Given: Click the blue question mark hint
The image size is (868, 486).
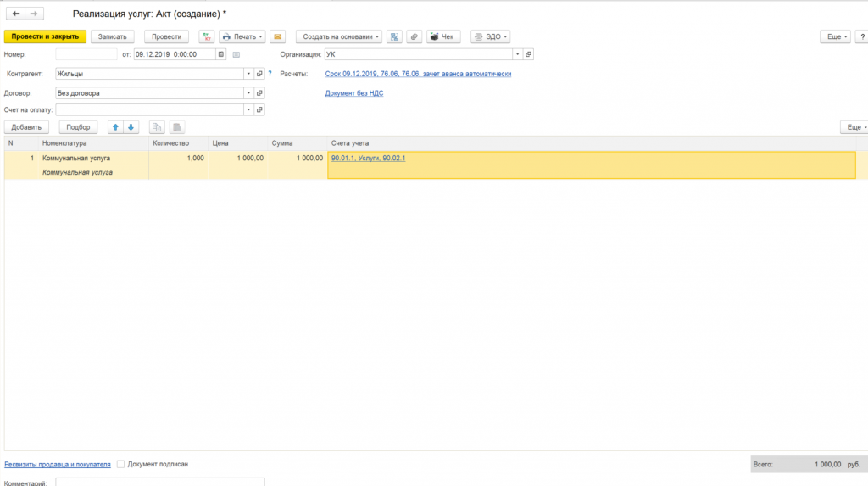Looking at the screenshot, I should click(270, 73).
